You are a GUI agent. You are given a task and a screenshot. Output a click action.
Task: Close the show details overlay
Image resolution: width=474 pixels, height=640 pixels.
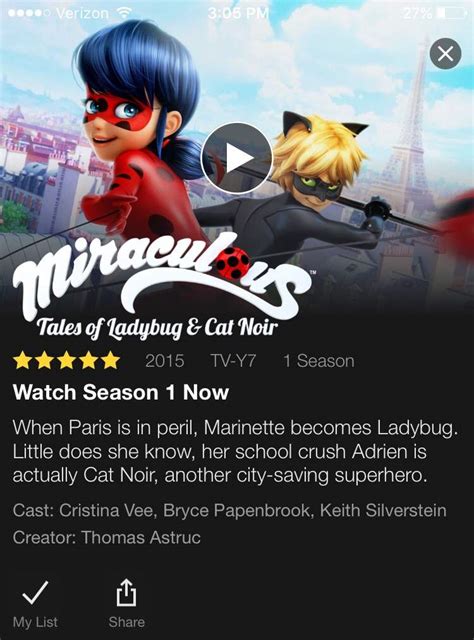tap(445, 53)
